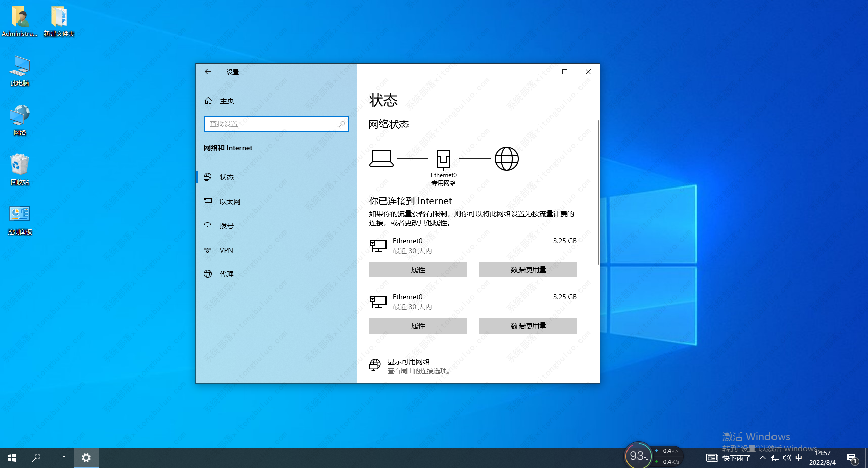The width and height of the screenshot is (868, 468).
Task: Click the laptop icon in network diagram
Action: 381,158
